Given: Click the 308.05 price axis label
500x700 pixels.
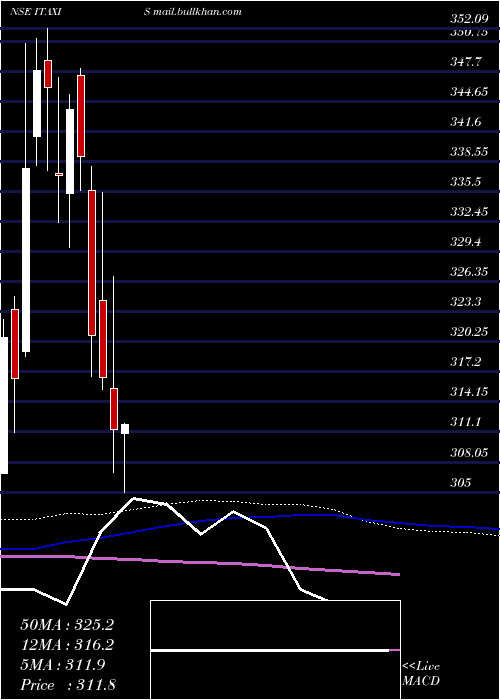Looking at the screenshot, I should click(468, 453).
